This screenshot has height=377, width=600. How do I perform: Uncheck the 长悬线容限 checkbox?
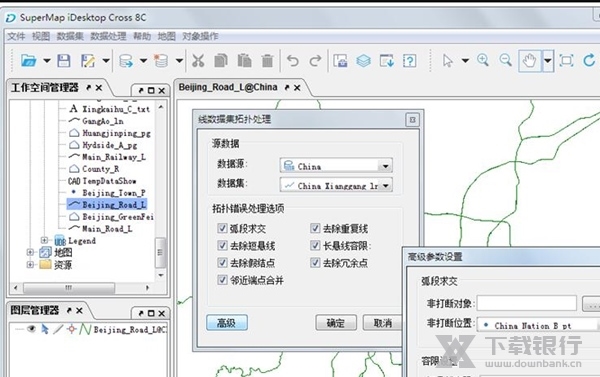(315, 245)
